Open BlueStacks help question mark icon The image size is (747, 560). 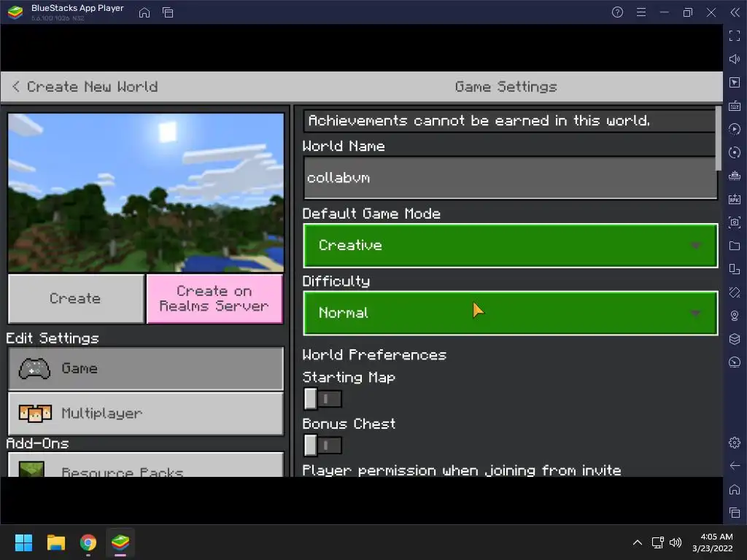pos(617,12)
